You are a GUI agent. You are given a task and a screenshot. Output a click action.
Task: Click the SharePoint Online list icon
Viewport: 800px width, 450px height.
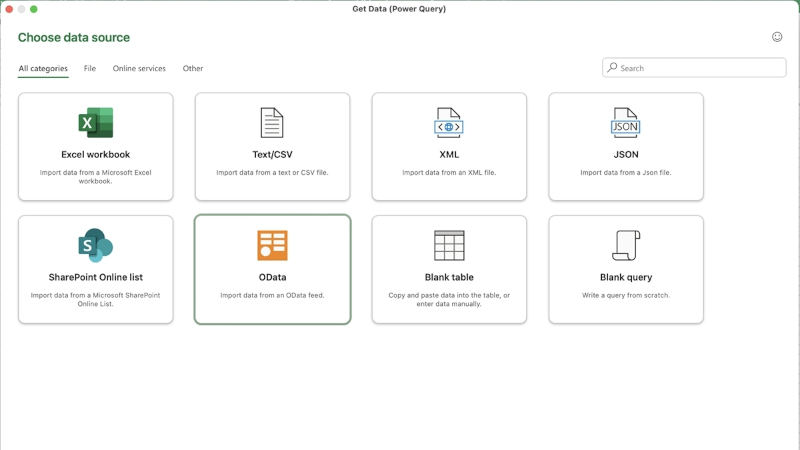(95, 245)
